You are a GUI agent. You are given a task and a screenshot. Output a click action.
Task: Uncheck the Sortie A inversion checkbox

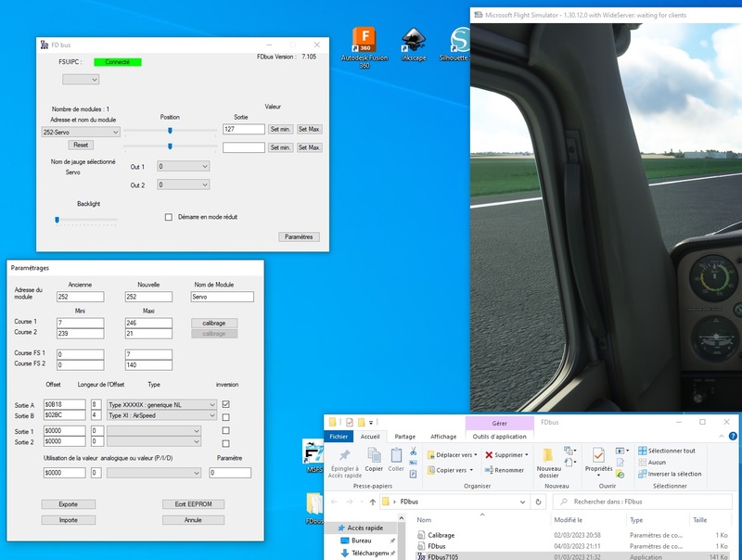click(x=226, y=404)
